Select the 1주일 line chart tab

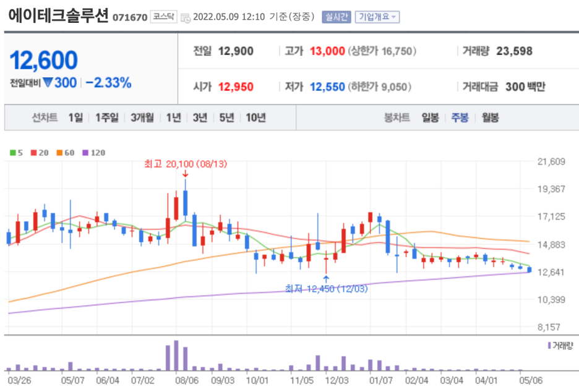(x=107, y=117)
